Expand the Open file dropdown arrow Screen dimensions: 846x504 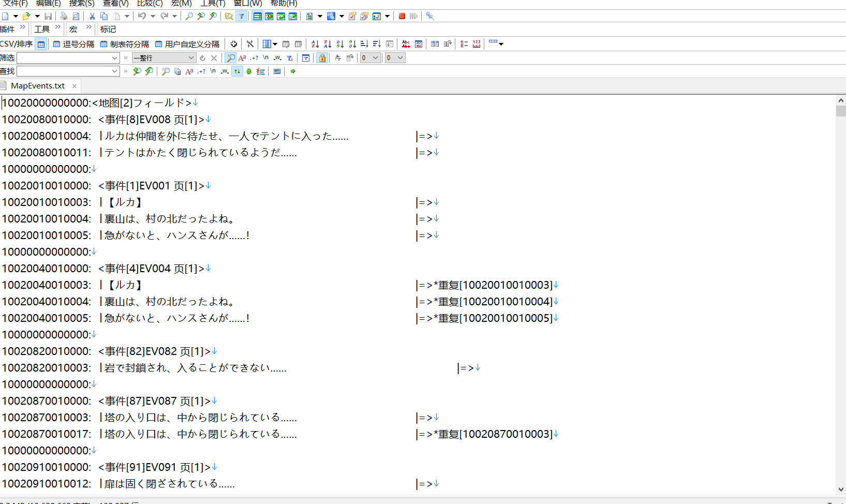click(x=37, y=16)
